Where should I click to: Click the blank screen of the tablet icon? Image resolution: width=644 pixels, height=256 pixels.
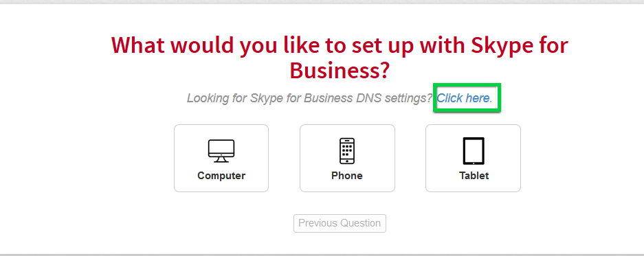point(474,150)
